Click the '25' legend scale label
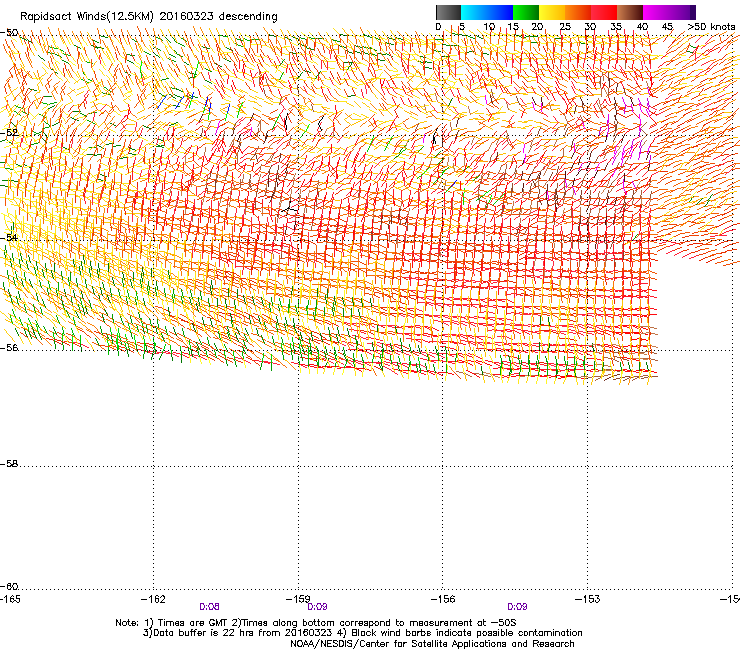The image size is (740, 650). (x=565, y=27)
